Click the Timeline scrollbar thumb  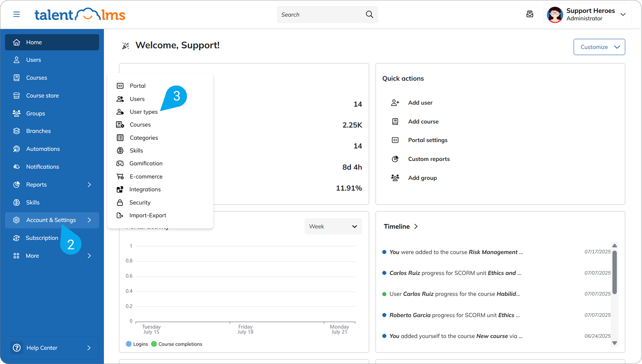coord(614,272)
